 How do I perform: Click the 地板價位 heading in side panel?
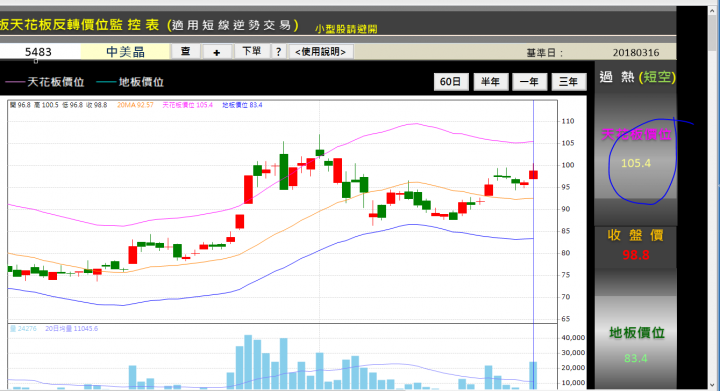coord(636,333)
